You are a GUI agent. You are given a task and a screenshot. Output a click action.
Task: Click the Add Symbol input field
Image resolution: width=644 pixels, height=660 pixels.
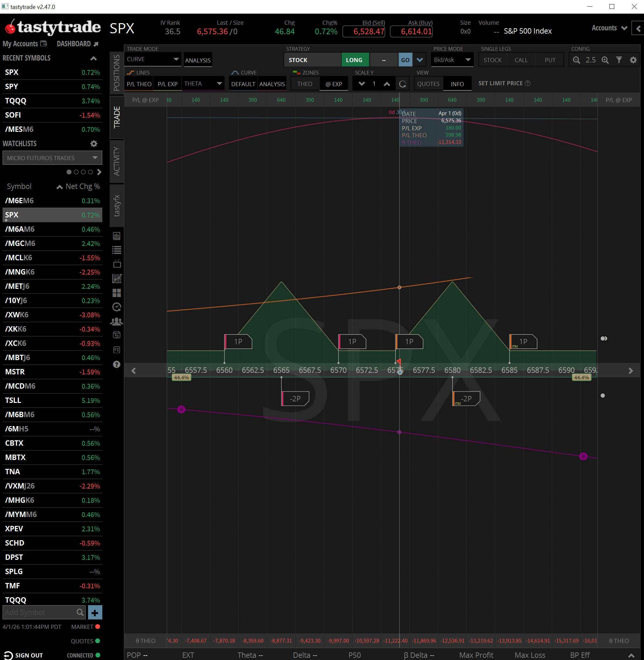point(40,612)
